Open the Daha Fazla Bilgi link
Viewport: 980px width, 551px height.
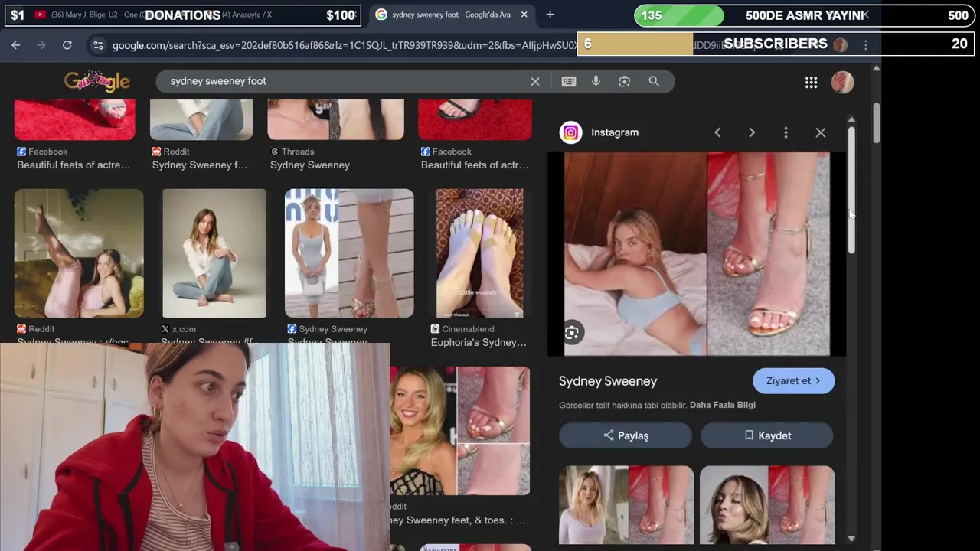723,405
